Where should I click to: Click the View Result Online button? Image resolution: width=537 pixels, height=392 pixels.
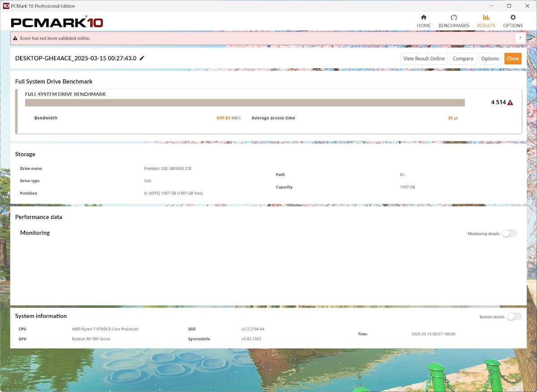pos(424,59)
